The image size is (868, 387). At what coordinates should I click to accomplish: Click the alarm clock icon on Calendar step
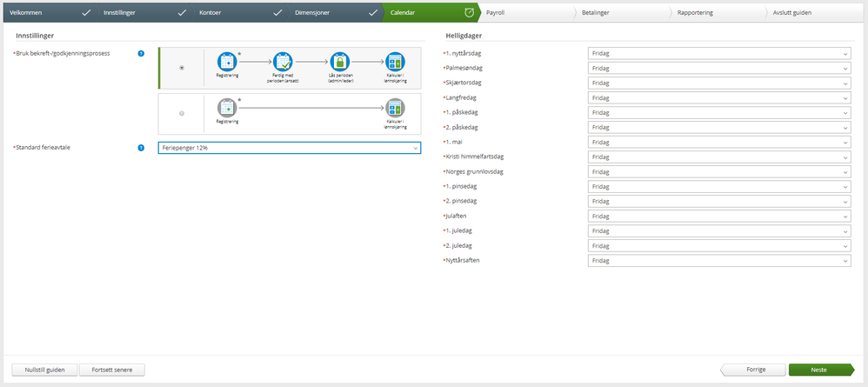469,12
